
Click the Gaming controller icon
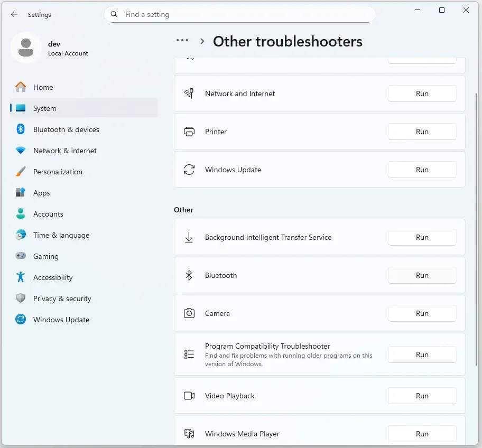point(21,256)
